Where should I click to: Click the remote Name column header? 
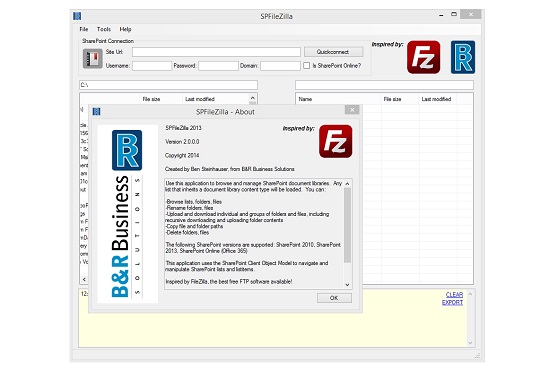click(338, 99)
